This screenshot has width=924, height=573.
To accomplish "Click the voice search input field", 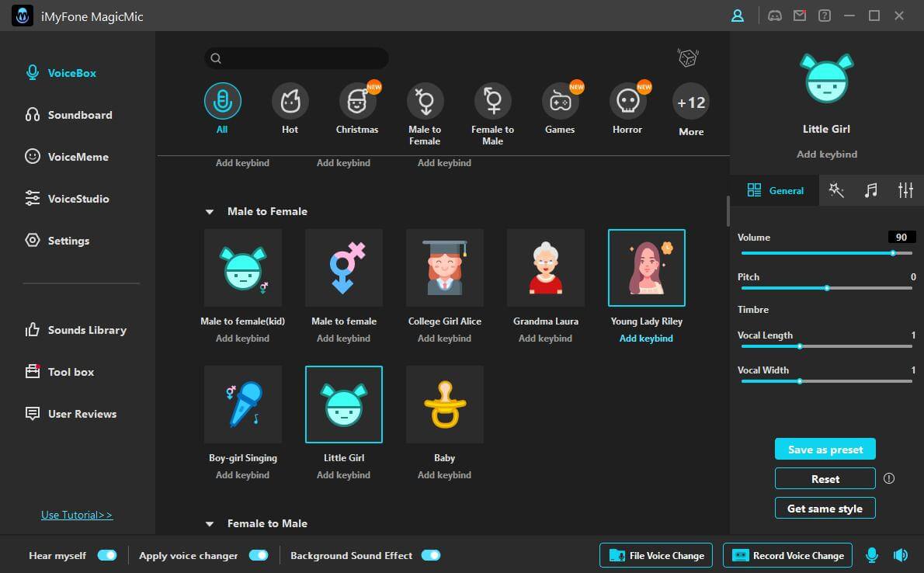I will [297, 57].
